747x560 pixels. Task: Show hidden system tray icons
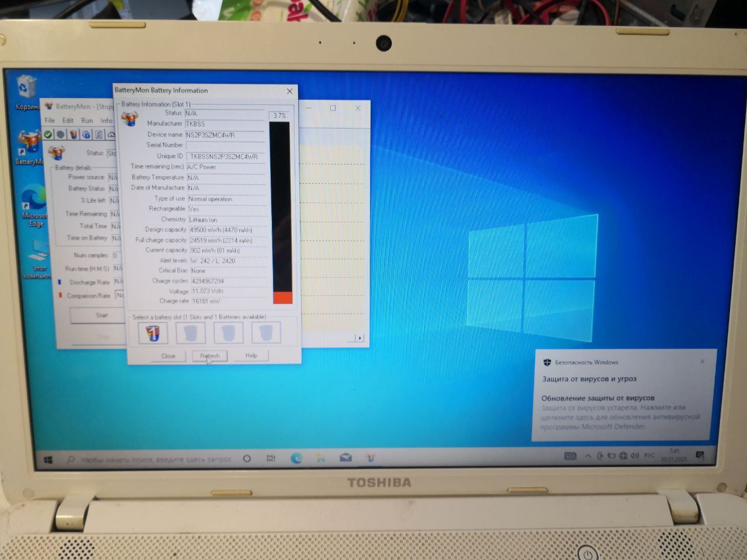coord(588,456)
